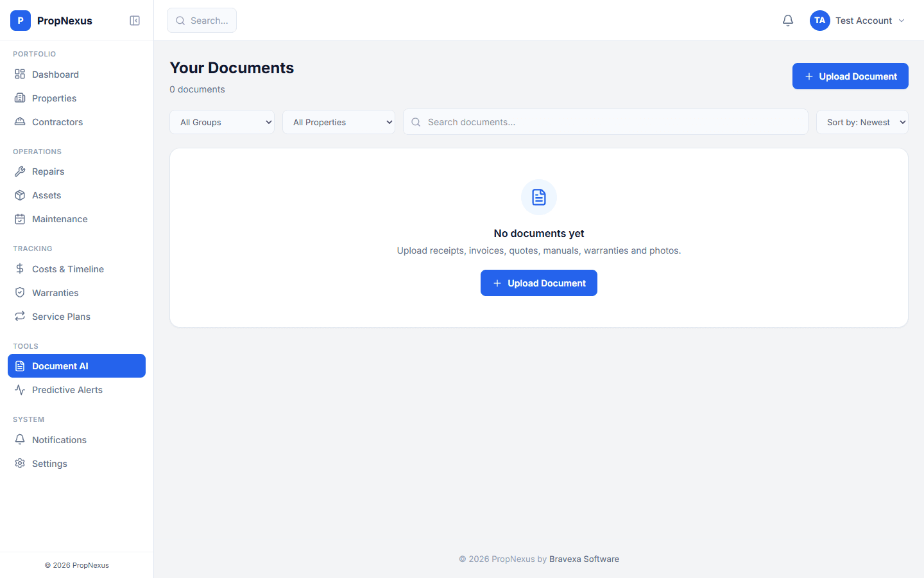Viewport: 924px width, 578px height.
Task: Open the Test Account menu chevron
Action: [x=902, y=21]
